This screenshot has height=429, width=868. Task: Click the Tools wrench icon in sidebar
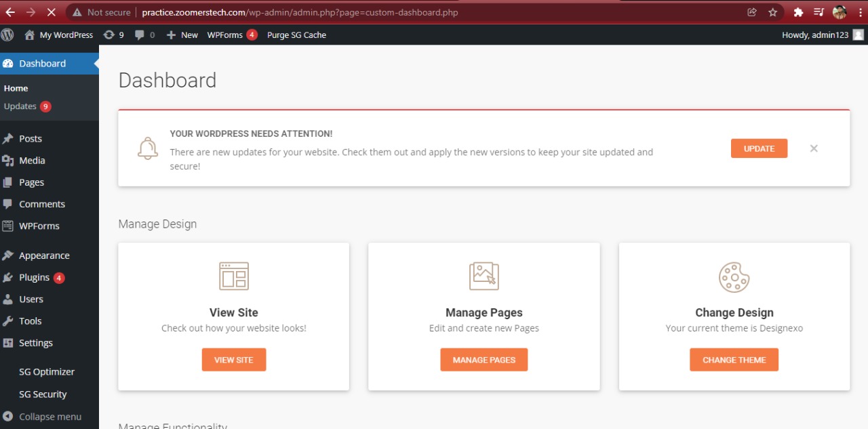click(8, 321)
